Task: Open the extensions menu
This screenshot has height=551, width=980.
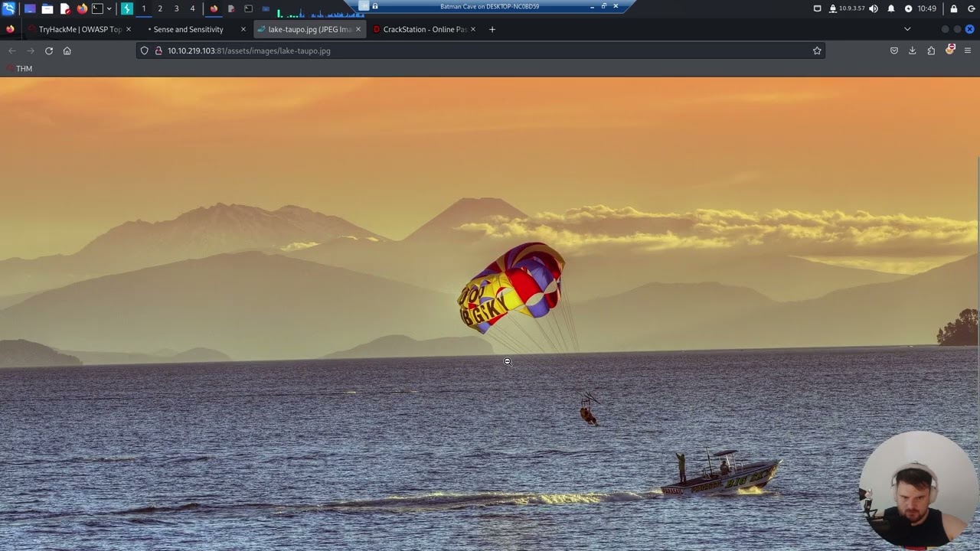Action: [x=931, y=51]
